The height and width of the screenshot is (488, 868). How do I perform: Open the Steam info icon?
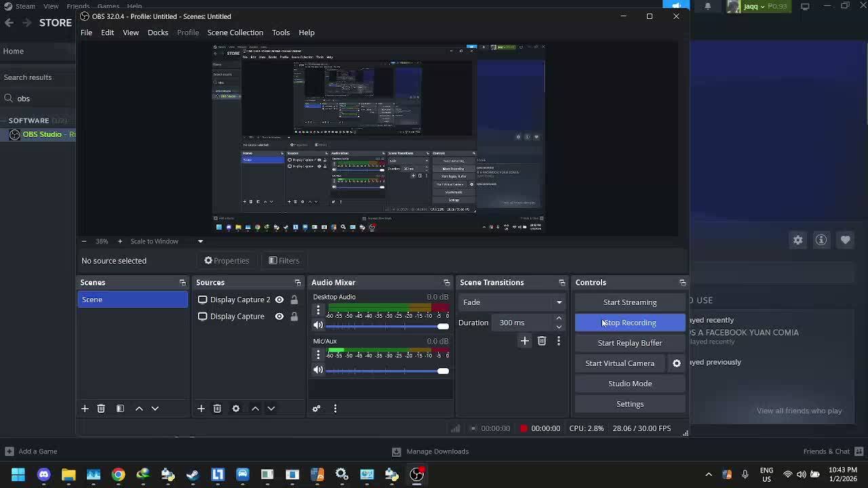pyautogui.click(x=821, y=240)
